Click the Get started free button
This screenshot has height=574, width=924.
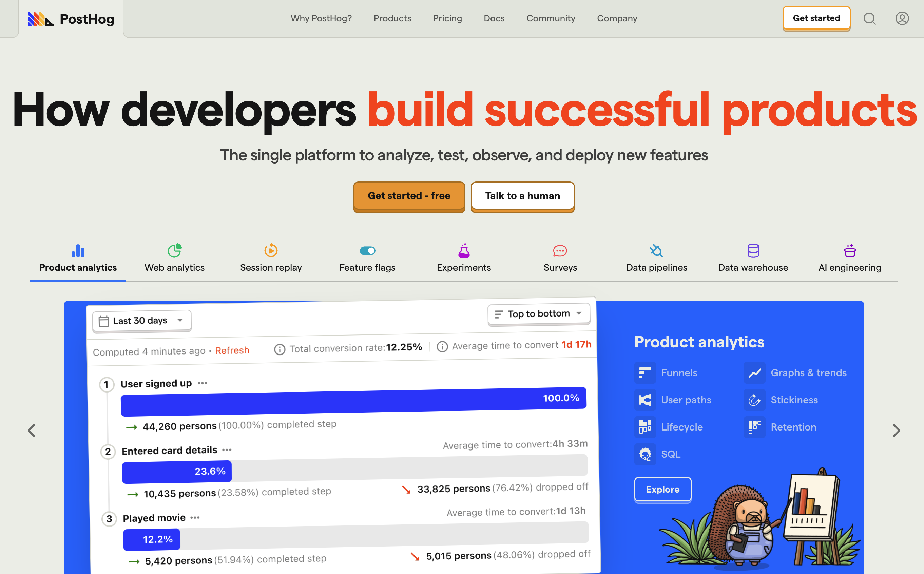(x=408, y=195)
